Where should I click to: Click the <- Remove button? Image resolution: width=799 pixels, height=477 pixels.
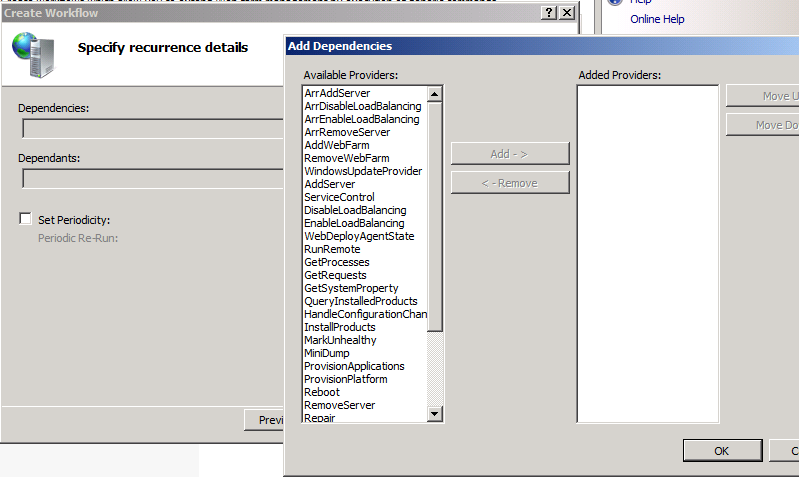[x=510, y=183]
